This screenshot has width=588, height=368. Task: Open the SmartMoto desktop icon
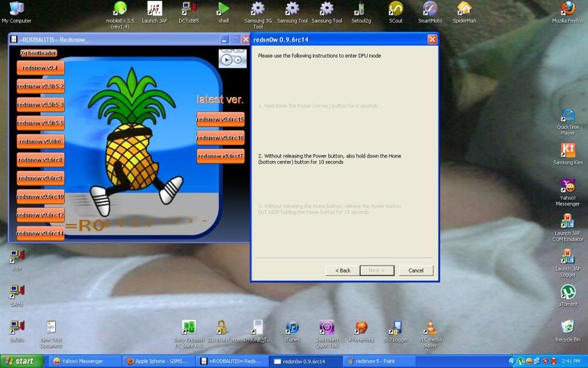430,13
